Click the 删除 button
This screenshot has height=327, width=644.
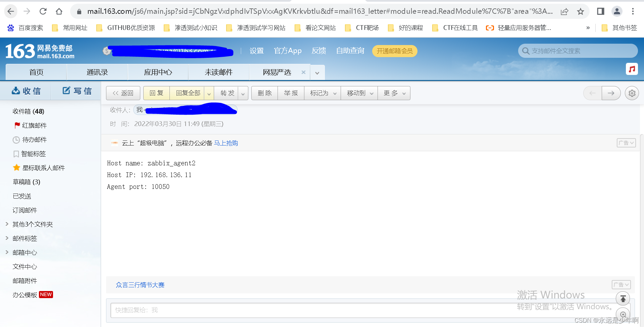[264, 93]
